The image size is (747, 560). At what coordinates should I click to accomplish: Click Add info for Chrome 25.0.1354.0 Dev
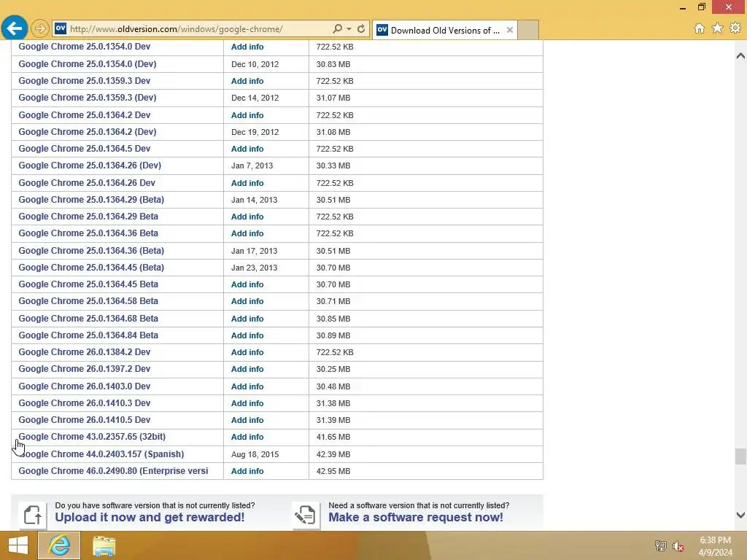(x=247, y=47)
